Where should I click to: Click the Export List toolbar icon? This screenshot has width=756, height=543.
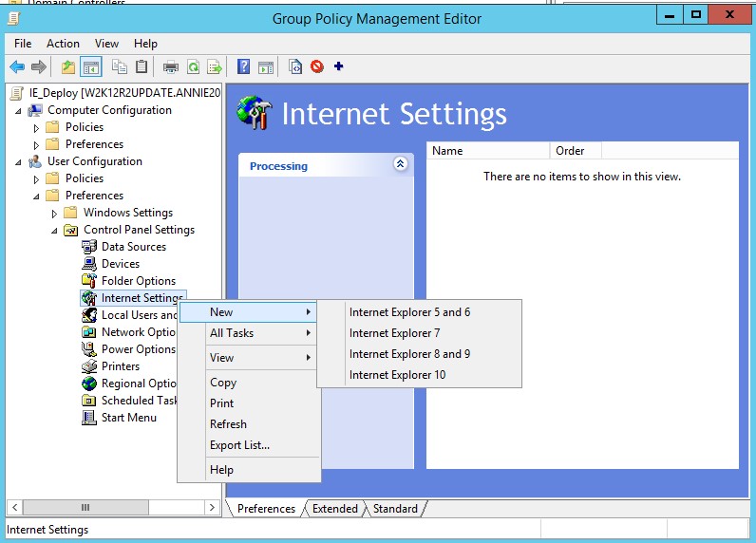pos(215,66)
